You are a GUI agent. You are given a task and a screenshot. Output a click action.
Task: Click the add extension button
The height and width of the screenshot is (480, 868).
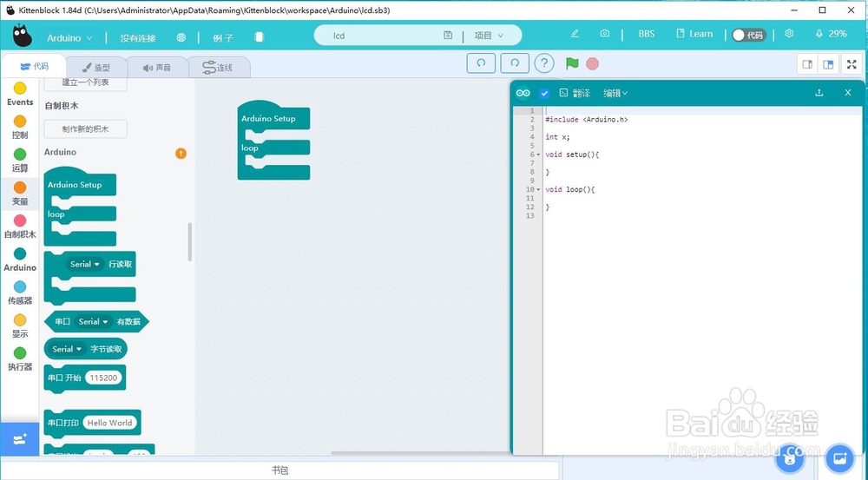[x=20, y=439]
